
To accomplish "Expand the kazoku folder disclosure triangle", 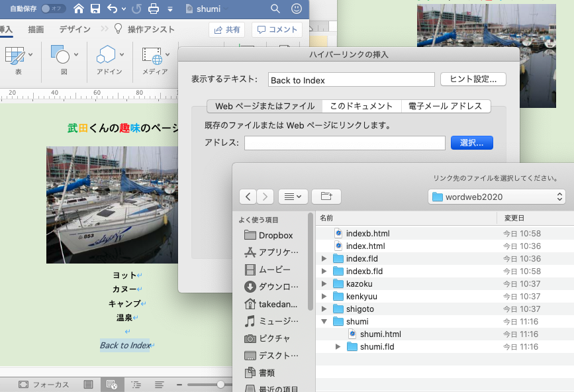I will coord(324,284).
